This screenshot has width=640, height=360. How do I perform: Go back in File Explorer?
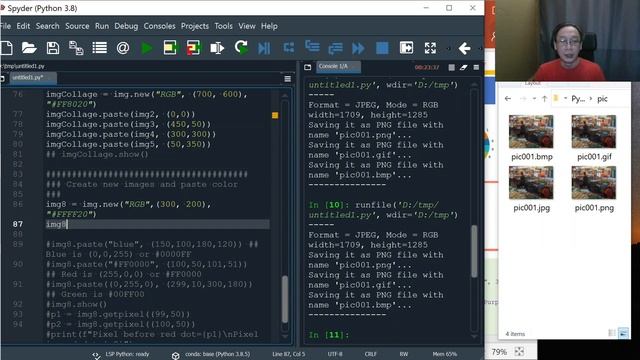coord(508,98)
